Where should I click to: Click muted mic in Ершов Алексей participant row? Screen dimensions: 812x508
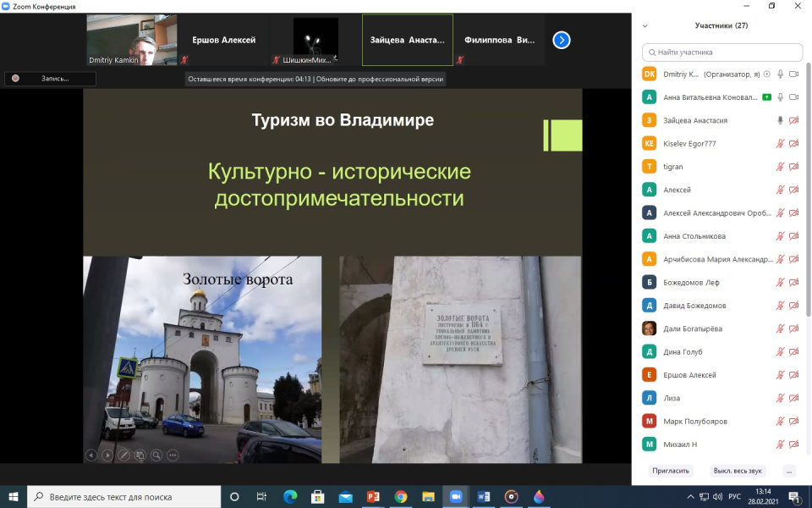[x=780, y=375]
